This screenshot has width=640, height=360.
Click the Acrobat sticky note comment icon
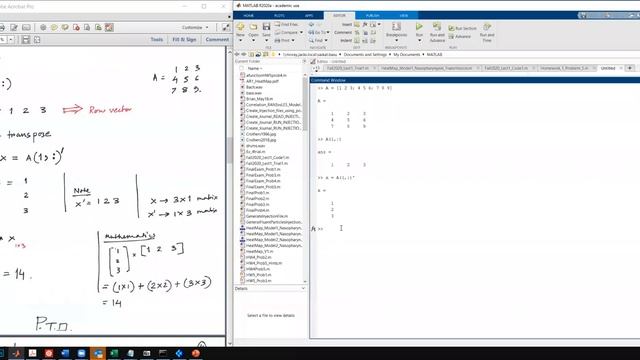tap(54, 27)
